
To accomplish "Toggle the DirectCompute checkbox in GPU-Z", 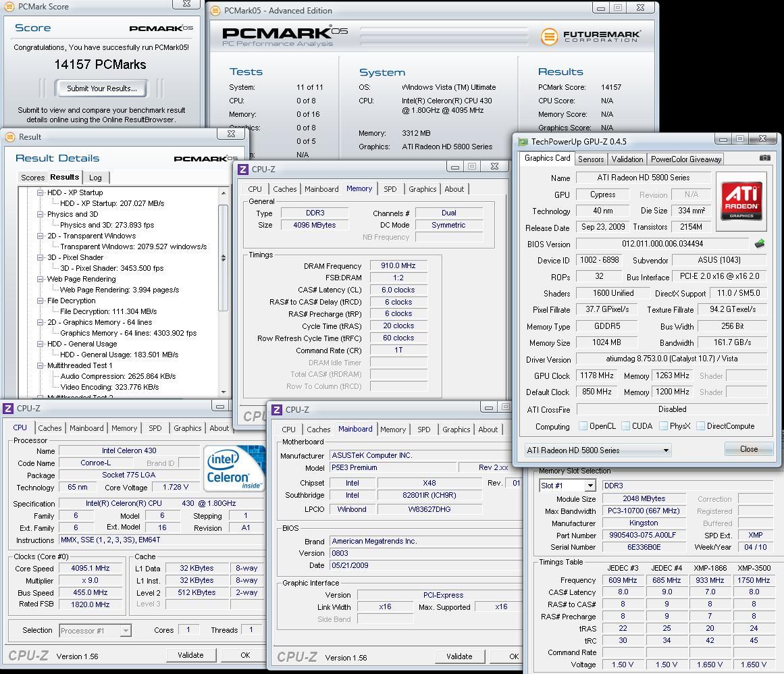I will pyautogui.click(x=700, y=426).
